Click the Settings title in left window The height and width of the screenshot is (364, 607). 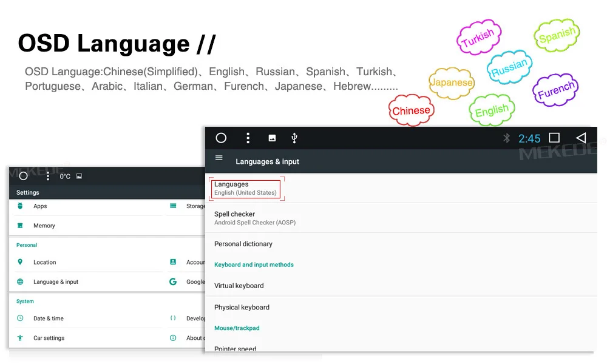pyautogui.click(x=27, y=192)
